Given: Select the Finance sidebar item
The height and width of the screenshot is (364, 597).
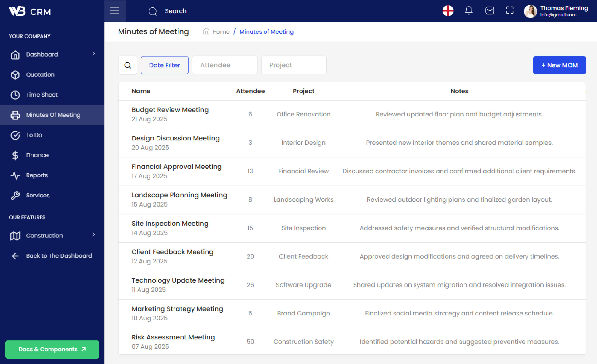Looking at the screenshot, I should 37,155.
